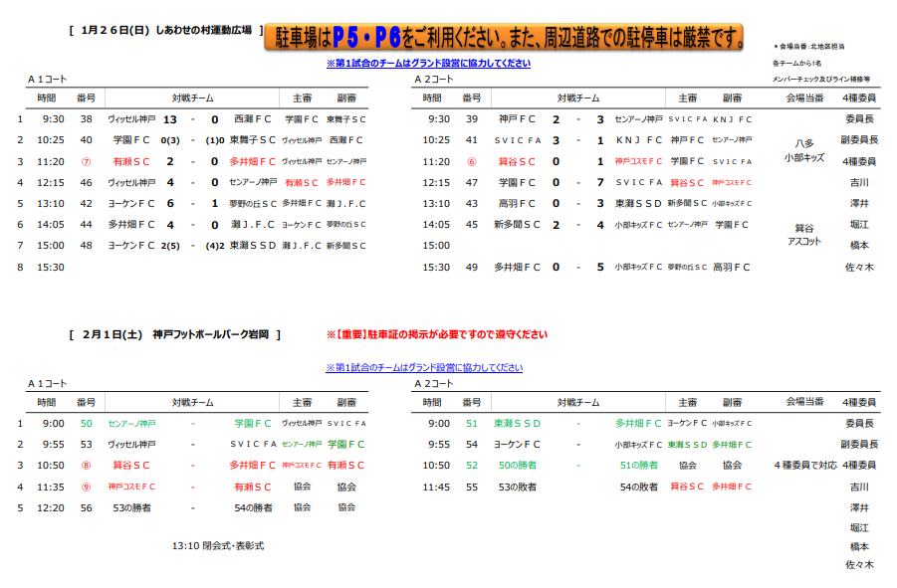Click match number 44 cell

pos(86,225)
